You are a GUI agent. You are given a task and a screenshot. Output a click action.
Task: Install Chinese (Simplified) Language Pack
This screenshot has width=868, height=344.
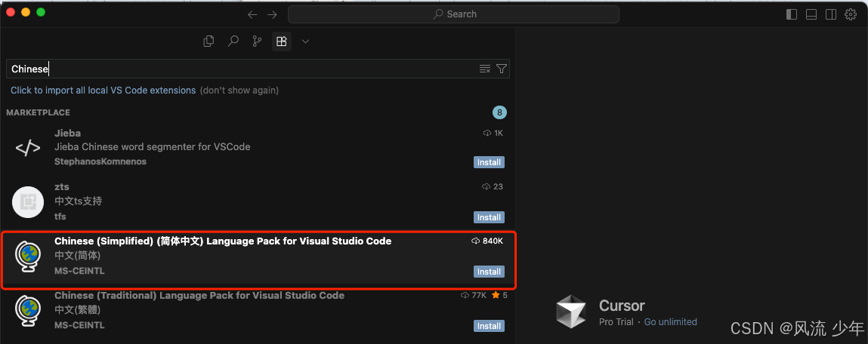489,272
